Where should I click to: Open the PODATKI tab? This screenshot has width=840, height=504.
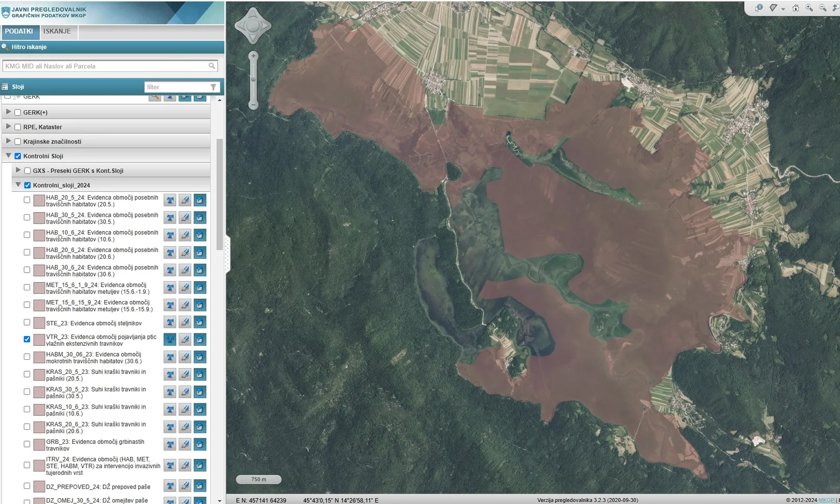pos(19,32)
